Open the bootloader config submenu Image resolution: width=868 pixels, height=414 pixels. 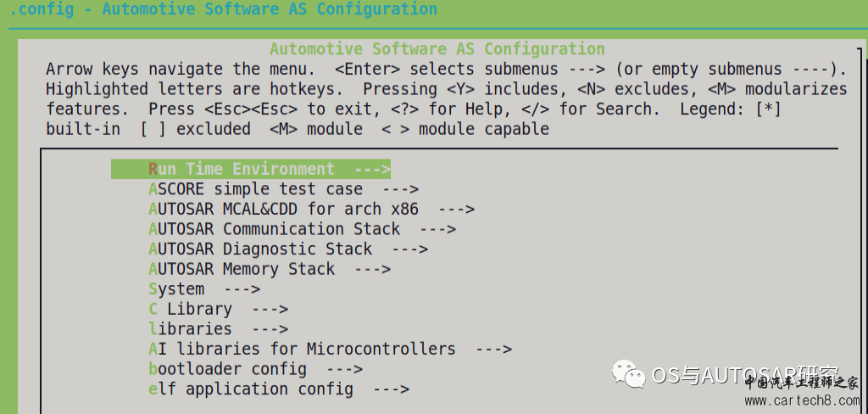(256, 368)
